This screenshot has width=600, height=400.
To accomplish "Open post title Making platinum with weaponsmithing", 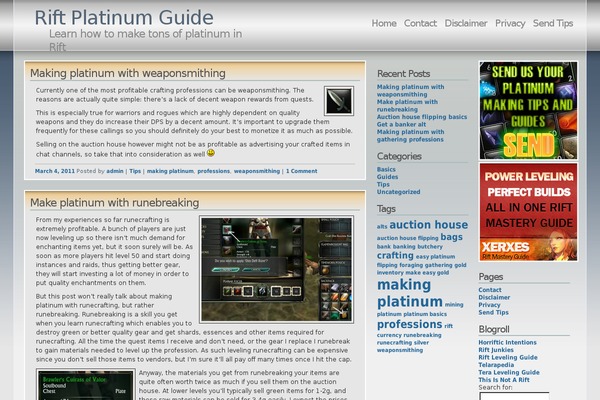I will [x=128, y=73].
